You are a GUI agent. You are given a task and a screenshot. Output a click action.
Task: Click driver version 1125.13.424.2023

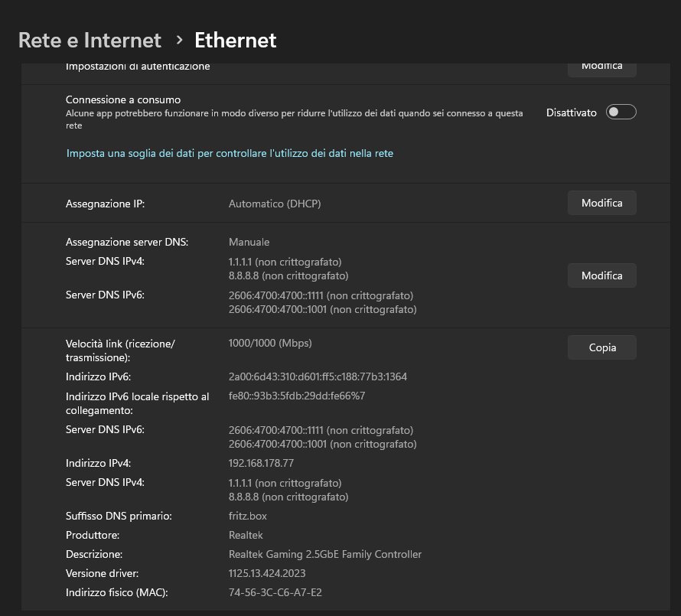[x=267, y=573]
